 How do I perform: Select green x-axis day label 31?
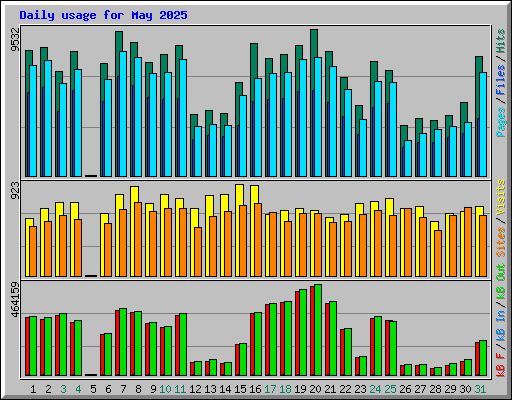pyautogui.click(x=480, y=389)
